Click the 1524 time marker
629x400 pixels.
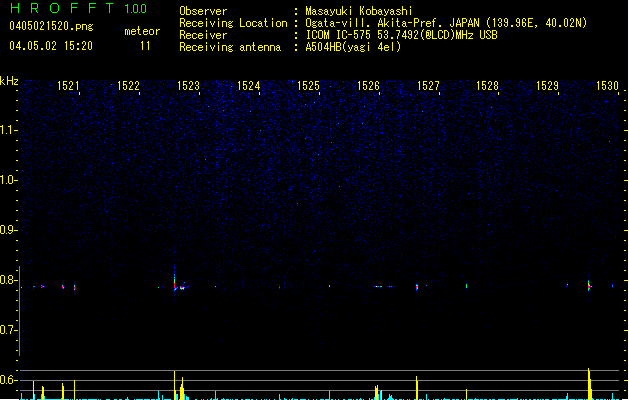tap(249, 86)
